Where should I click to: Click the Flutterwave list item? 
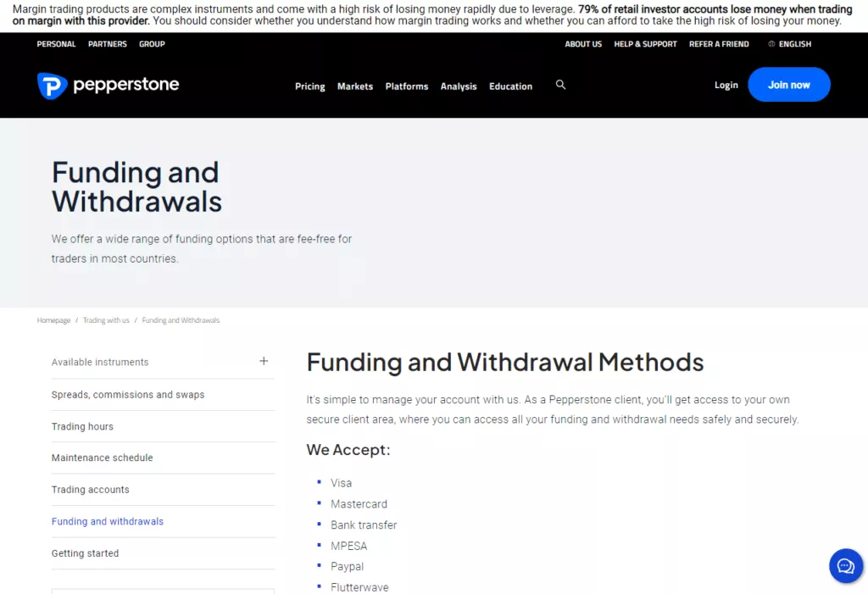click(x=359, y=587)
